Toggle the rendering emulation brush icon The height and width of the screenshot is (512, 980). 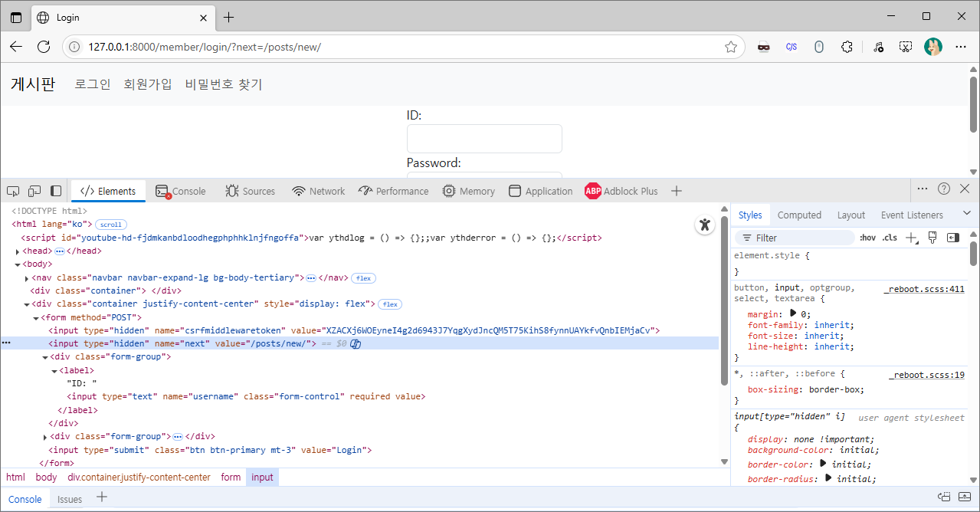point(932,238)
